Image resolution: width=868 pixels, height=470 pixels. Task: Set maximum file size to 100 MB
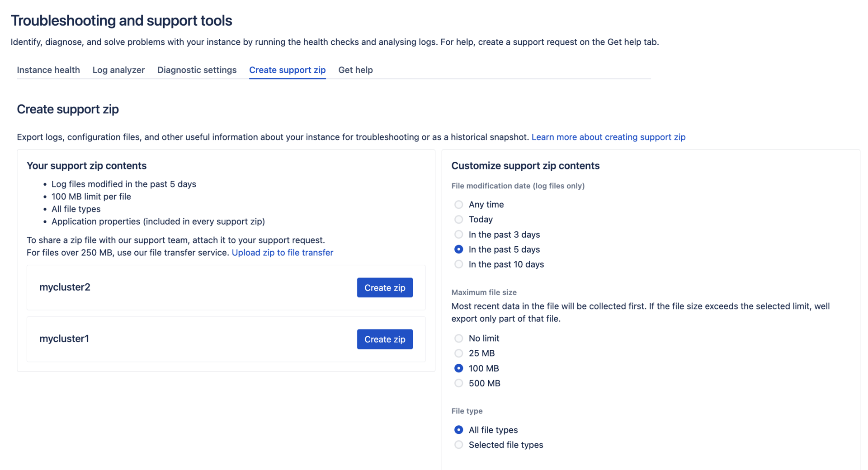click(x=458, y=368)
